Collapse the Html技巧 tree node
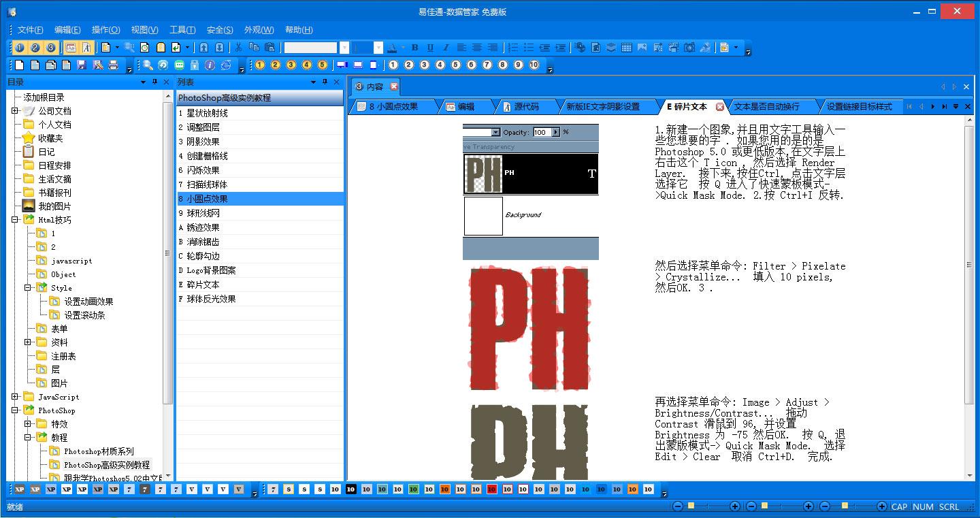980x518 pixels. [15, 220]
